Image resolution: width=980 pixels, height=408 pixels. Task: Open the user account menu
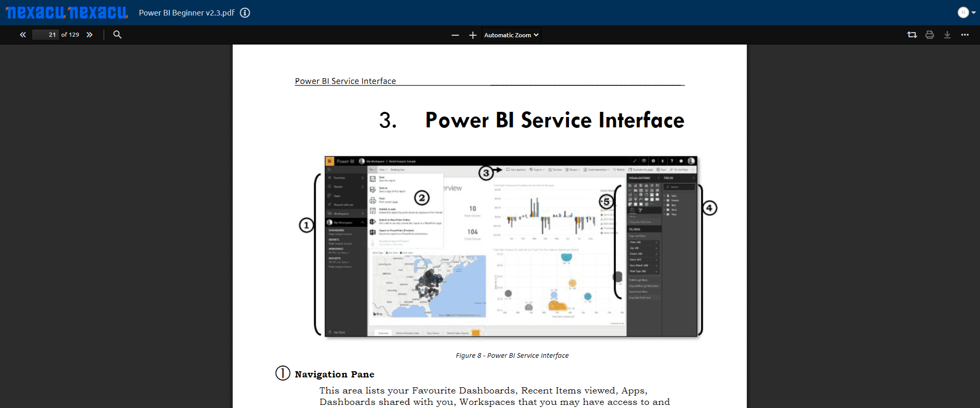coord(967,12)
